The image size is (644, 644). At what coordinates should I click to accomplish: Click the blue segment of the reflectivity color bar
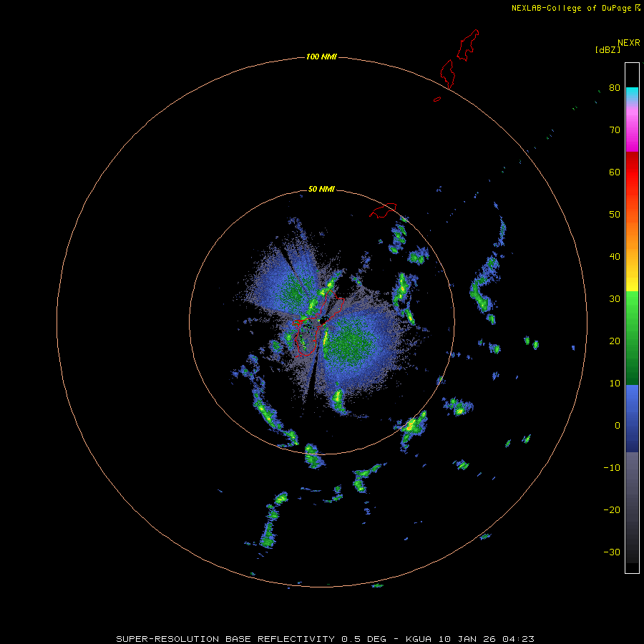[x=632, y=419]
